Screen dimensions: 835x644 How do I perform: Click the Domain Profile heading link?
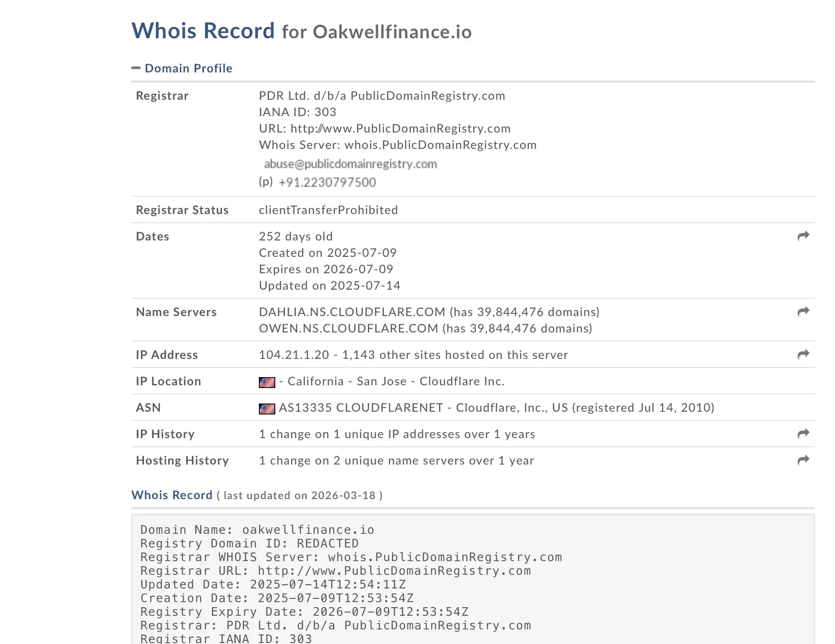click(188, 68)
